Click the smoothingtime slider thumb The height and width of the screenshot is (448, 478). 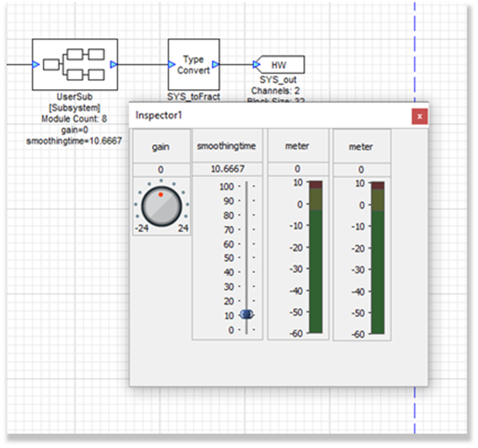(246, 314)
